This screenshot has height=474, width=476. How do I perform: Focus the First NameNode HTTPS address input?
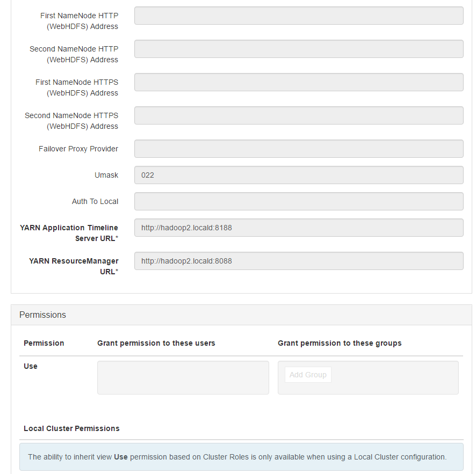pyautogui.click(x=299, y=82)
